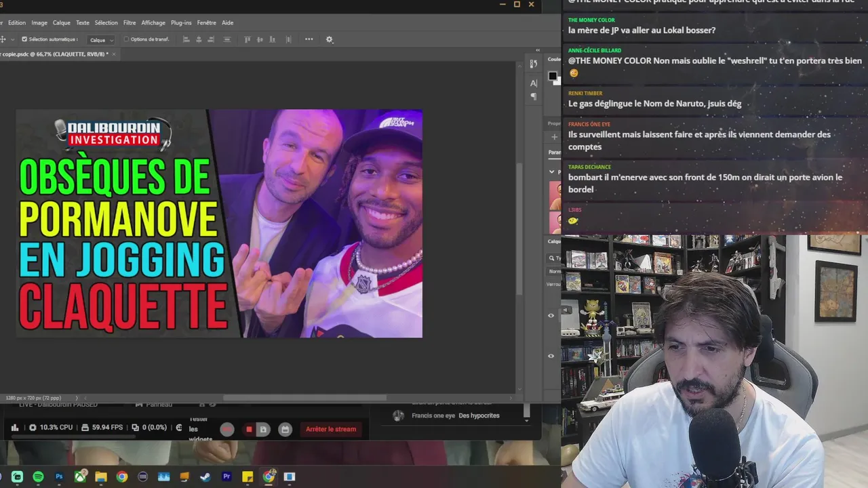
Task: Open Xbox app from the taskbar
Action: pos(80,477)
